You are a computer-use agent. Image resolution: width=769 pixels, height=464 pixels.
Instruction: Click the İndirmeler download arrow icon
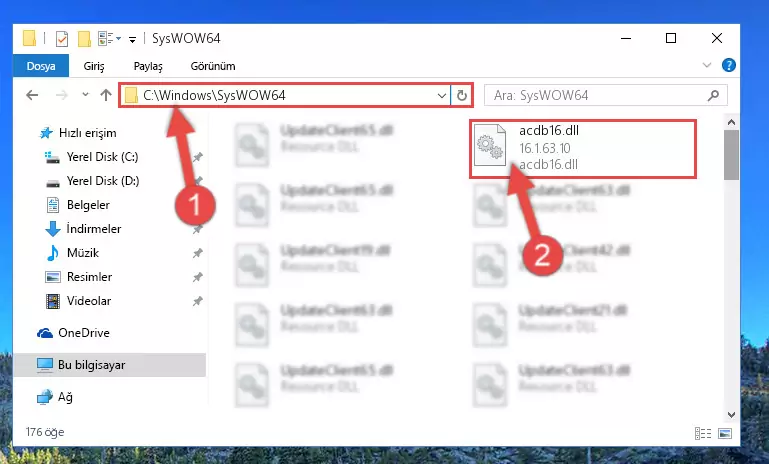click(x=52, y=229)
